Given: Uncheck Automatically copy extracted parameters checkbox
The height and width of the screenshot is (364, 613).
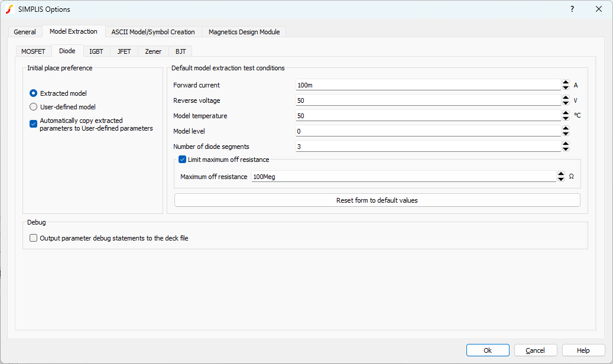Looking at the screenshot, I should (34, 124).
